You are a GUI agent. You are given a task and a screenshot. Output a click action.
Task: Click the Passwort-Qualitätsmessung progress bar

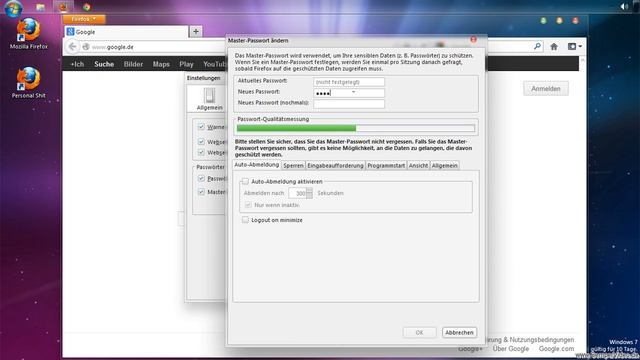click(356, 128)
